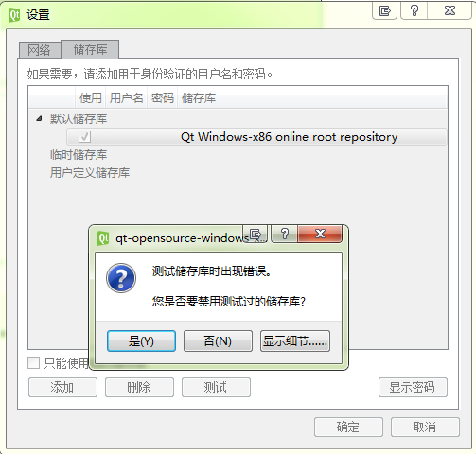476x454 pixels.
Task: Close the repository test error dialog
Action: coord(320,234)
